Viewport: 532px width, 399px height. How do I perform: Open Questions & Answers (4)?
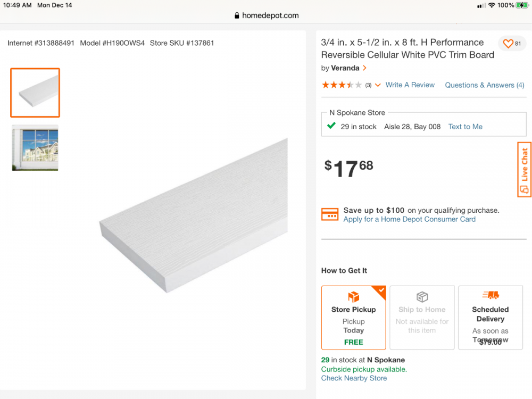(484, 85)
